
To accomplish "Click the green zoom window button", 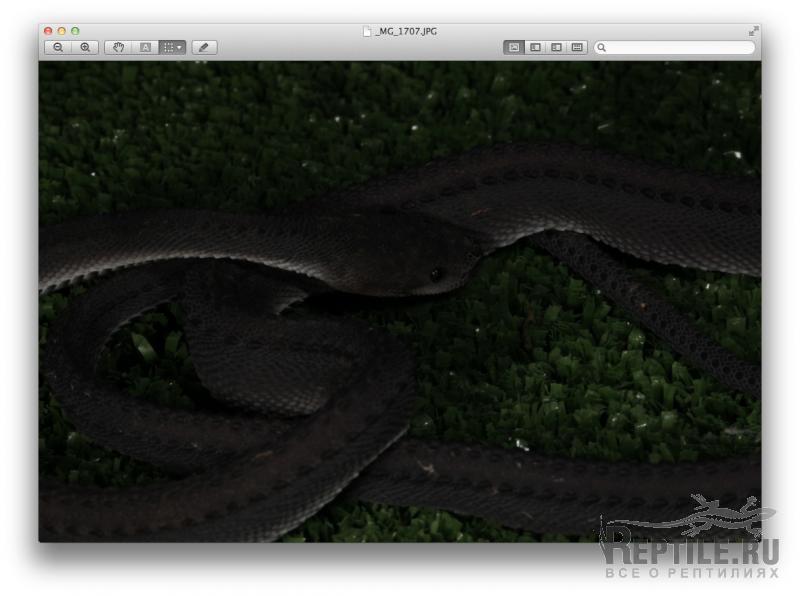I will (75, 32).
